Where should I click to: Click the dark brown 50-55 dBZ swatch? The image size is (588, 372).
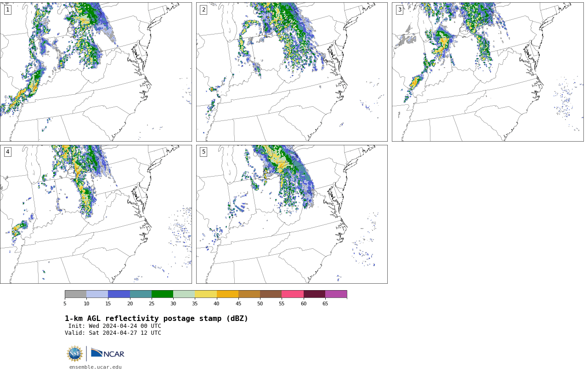pos(271,294)
